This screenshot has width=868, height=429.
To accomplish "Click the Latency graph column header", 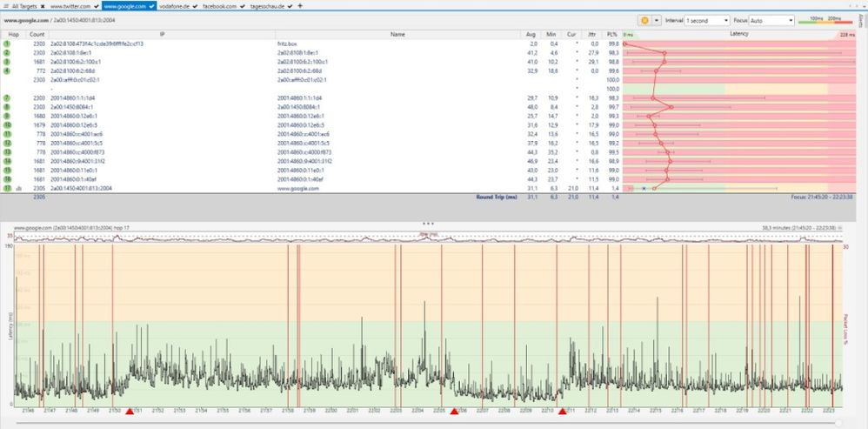I will (739, 34).
